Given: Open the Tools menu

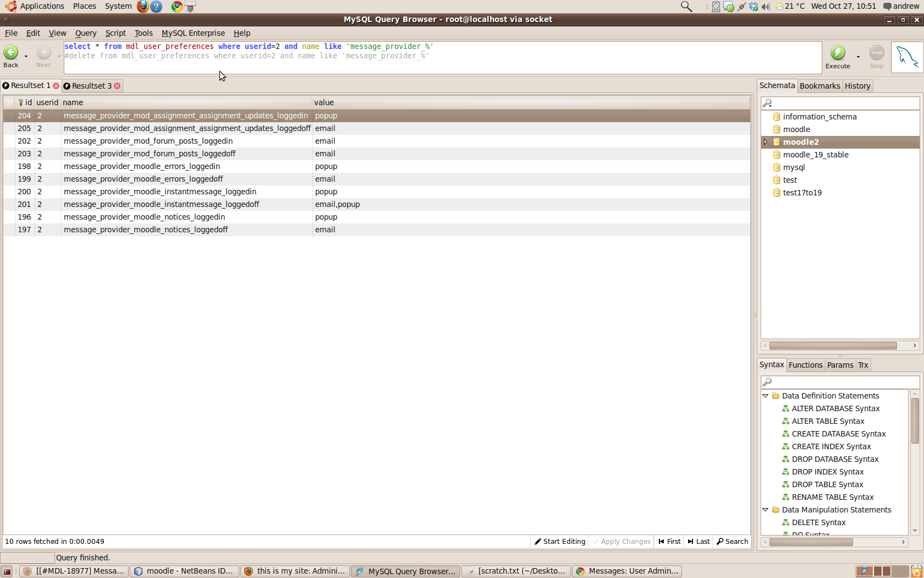Looking at the screenshot, I should 144,33.
